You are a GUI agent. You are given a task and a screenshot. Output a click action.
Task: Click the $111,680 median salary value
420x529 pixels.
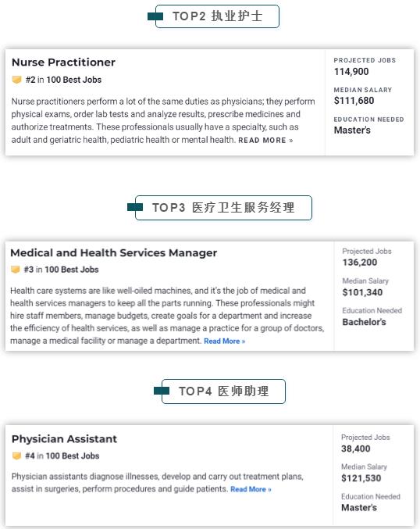354,101
